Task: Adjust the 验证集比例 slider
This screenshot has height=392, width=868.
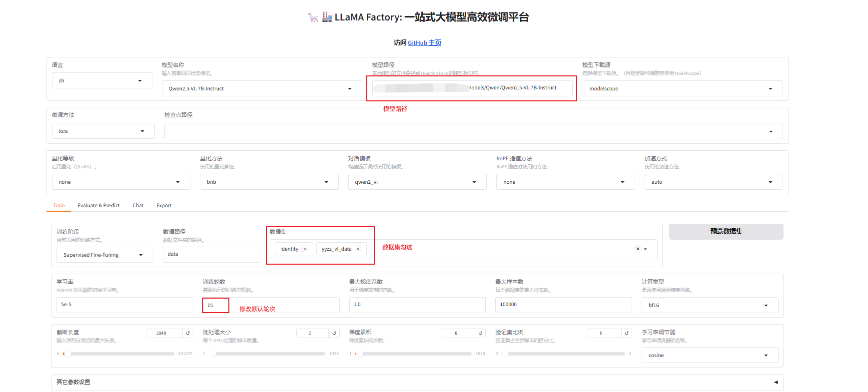Action: 564,354
